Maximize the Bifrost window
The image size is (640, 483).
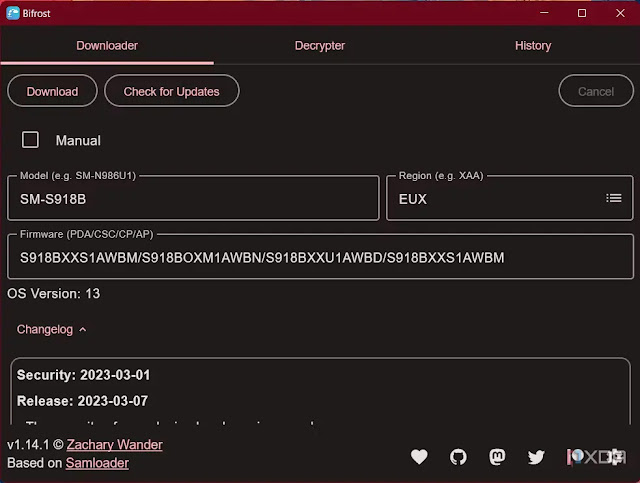tap(582, 13)
